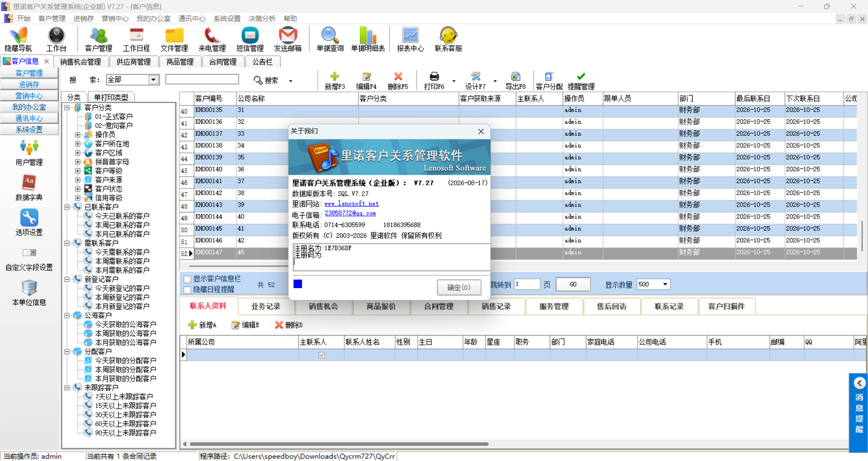Open the www.lenosoft.net link
The image size is (868, 461).
coord(351,204)
